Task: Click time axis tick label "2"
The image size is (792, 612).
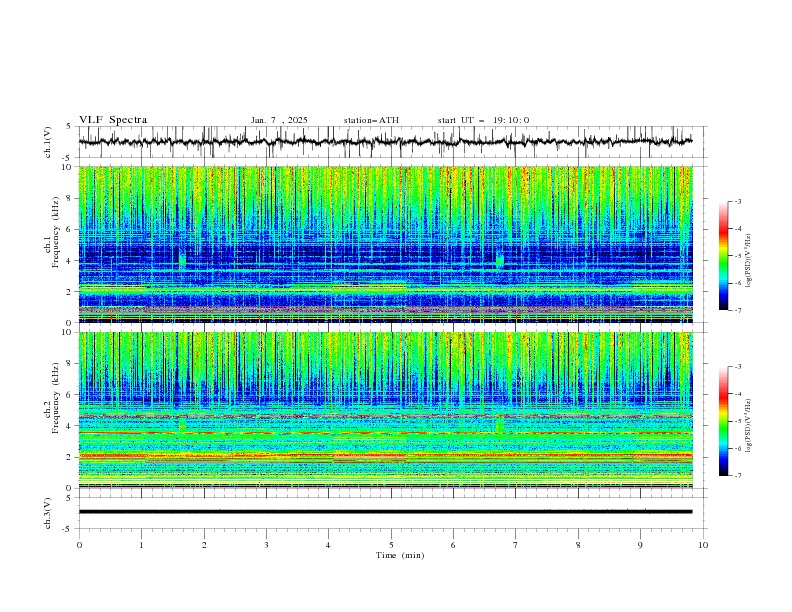Action: click(204, 545)
